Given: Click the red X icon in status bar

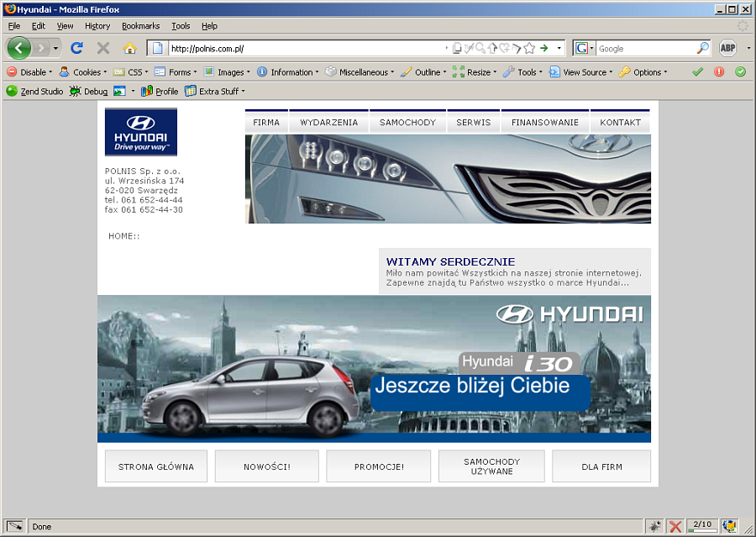Looking at the screenshot, I should click(x=675, y=526).
